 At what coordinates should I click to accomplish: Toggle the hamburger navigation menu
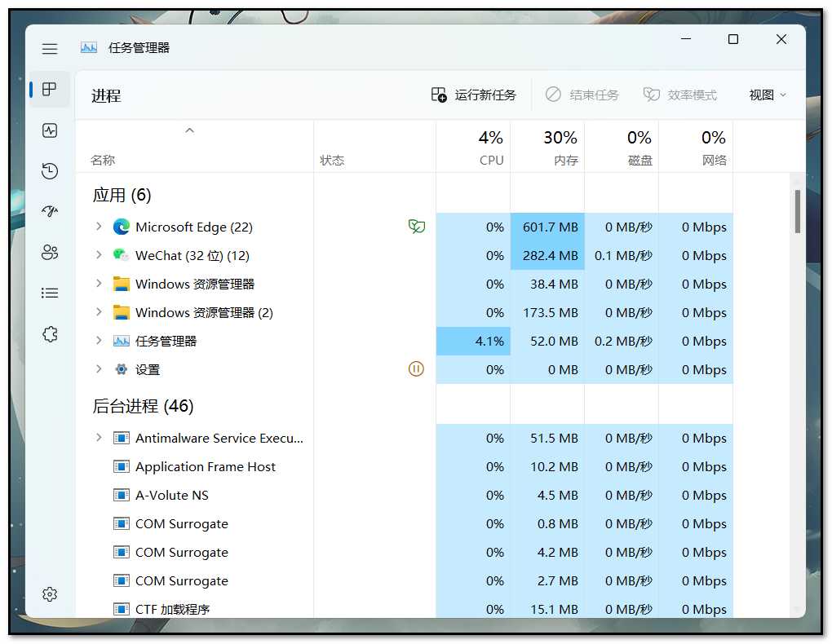[x=50, y=49]
